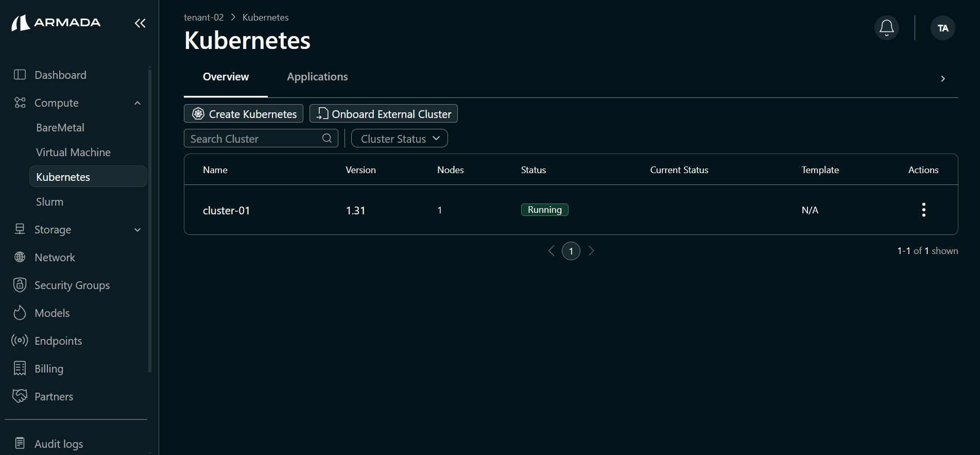
Task: Open TA user avatar menu
Action: click(x=943, y=28)
